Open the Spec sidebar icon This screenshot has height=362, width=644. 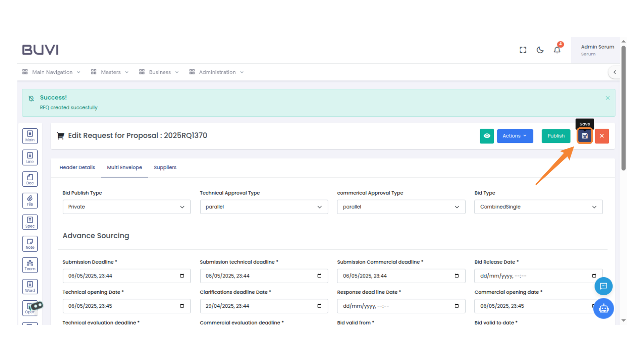click(x=30, y=222)
